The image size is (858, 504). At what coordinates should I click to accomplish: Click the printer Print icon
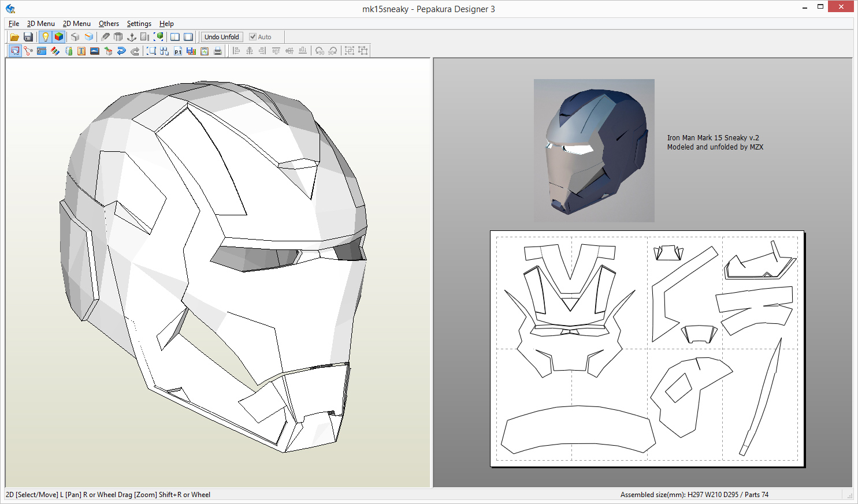(x=218, y=51)
